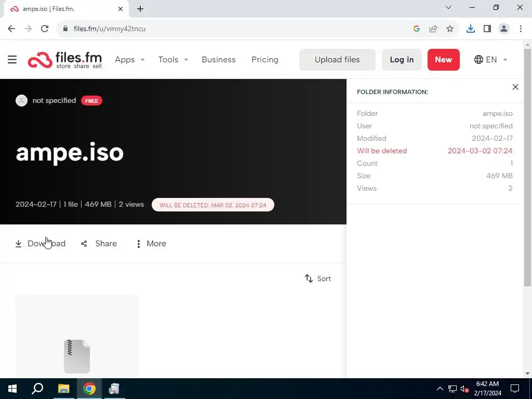Click the Log in button
The width and height of the screenshot is (532, 399).
pyautogui.click(x=402, y=60)
